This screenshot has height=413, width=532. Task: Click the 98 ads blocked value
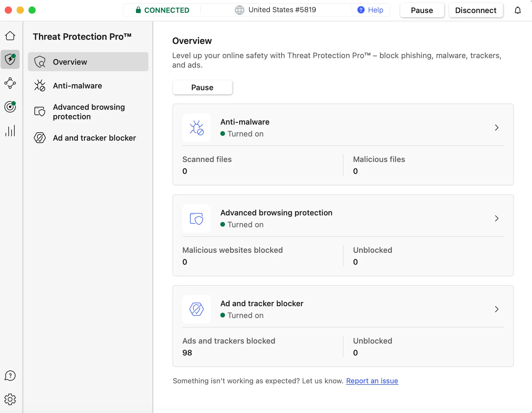click(187, 353)
